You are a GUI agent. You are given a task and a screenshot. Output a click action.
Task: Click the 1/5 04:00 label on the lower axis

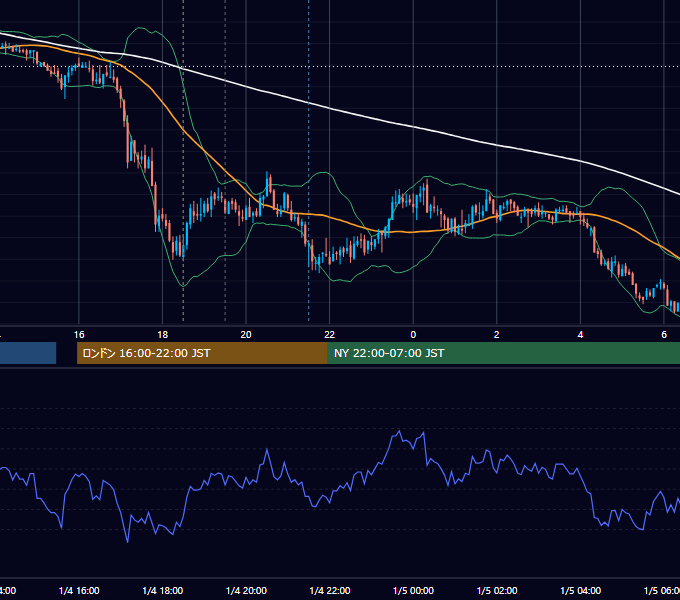581,590
